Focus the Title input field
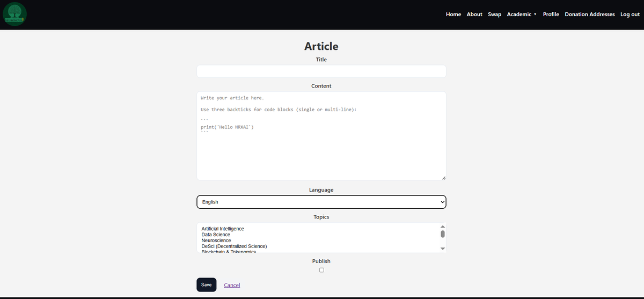Viewport: 644px width, 299px height. pos(321,71)
